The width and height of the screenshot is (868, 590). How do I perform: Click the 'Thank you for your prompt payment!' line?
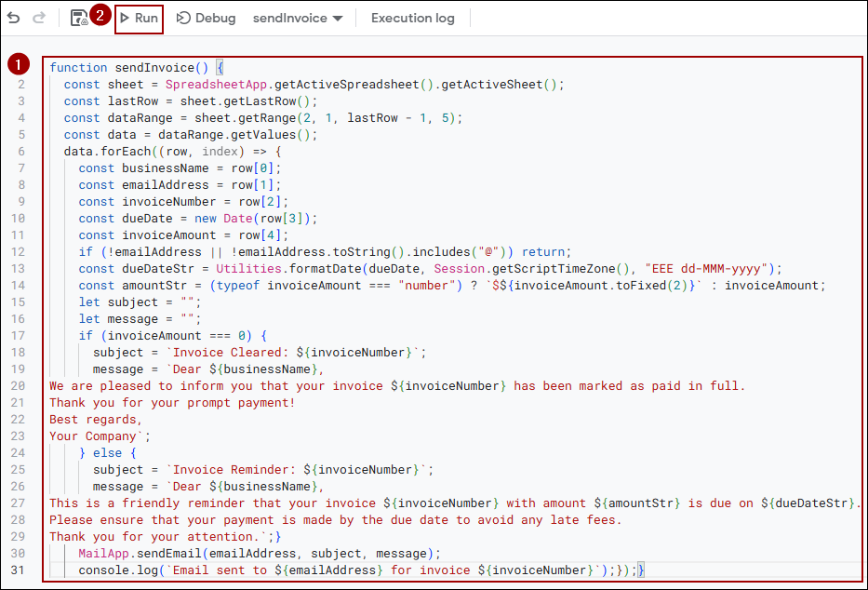[x=172, y=402]
